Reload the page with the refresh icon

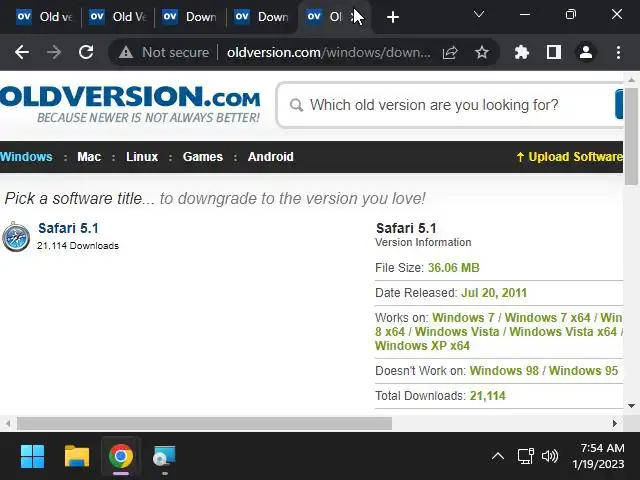tap(86, 52)
